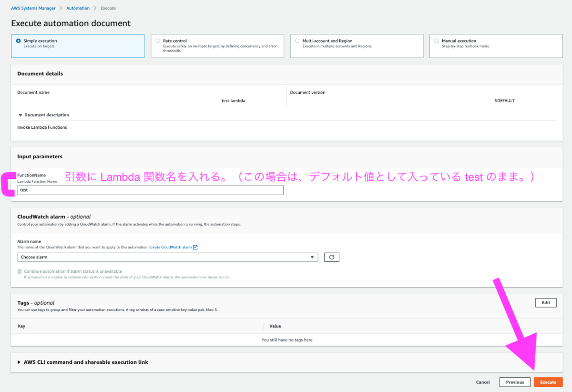572x392 pixels.
Task: Open the Choose alarm dropdown
Action: 167,257
